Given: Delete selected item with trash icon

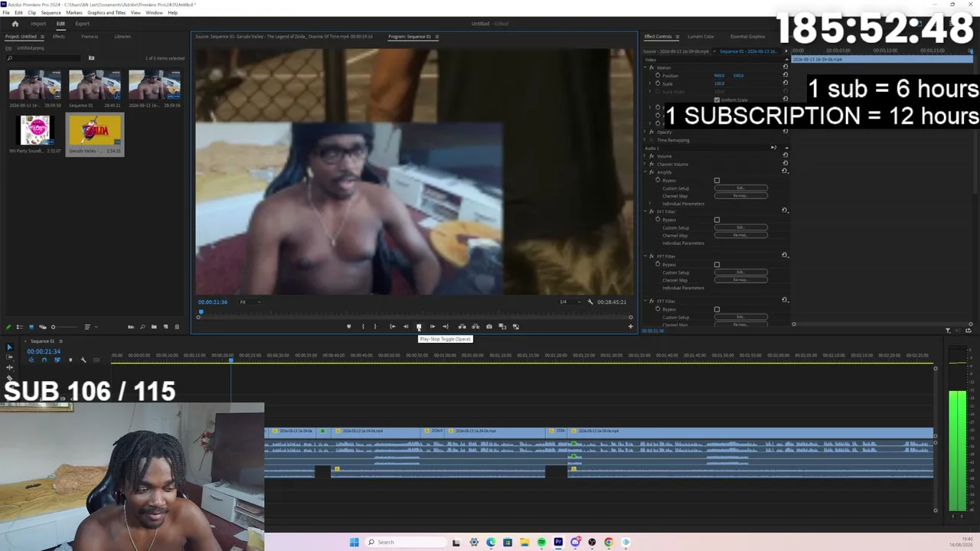Looking at the screenshot, I should click(177, 328).
